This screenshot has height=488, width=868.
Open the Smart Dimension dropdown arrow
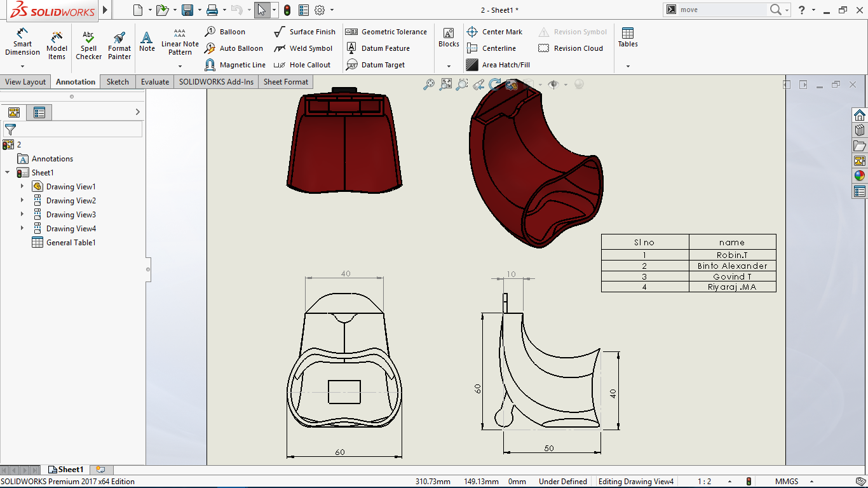coord(22,66)
